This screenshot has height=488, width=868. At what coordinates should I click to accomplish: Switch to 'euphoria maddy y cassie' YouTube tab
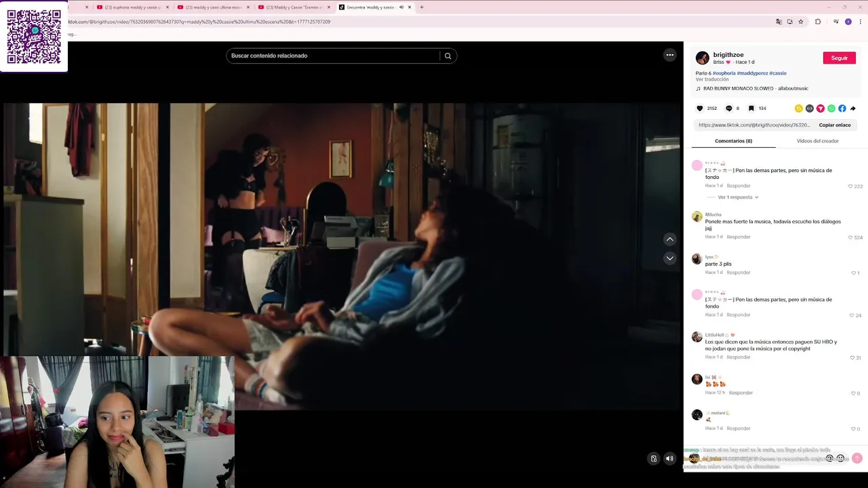coord(132,7)
